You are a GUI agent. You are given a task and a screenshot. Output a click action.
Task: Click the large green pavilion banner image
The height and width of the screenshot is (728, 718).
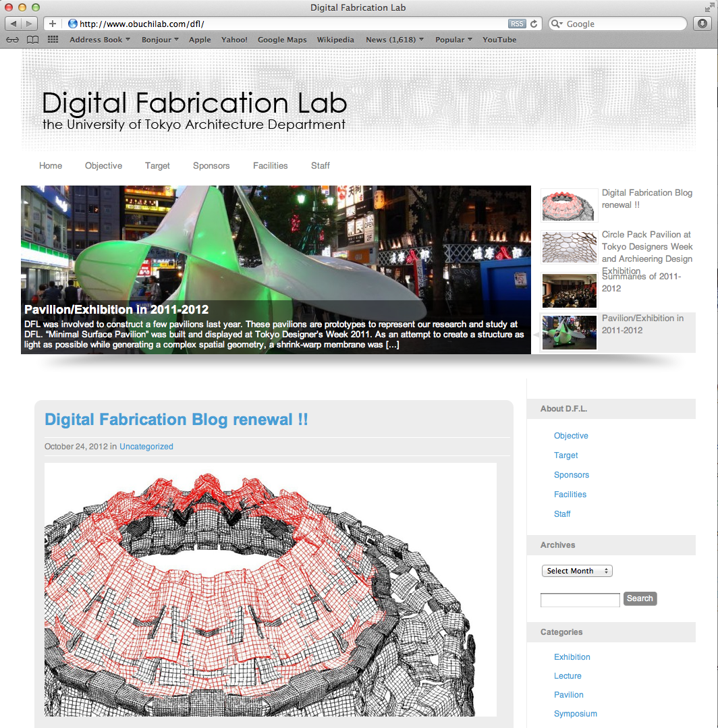pos(276,270)
